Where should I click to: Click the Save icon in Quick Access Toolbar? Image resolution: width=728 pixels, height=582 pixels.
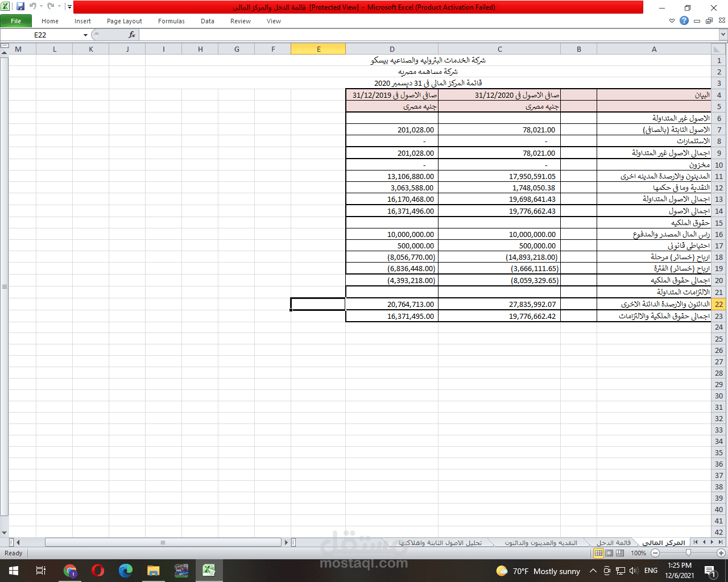[x=20, y=7]
